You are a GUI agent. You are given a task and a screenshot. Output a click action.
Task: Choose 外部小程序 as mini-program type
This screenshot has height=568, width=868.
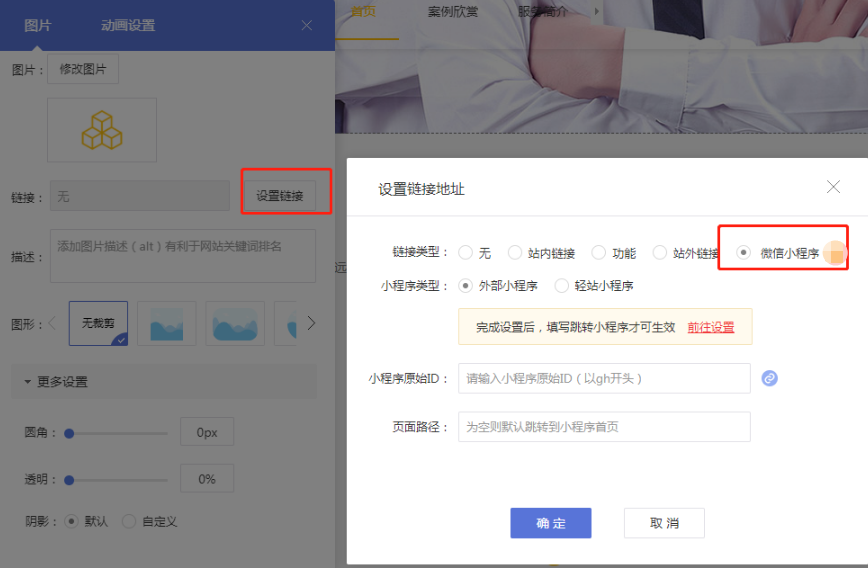tap(465, 286)
